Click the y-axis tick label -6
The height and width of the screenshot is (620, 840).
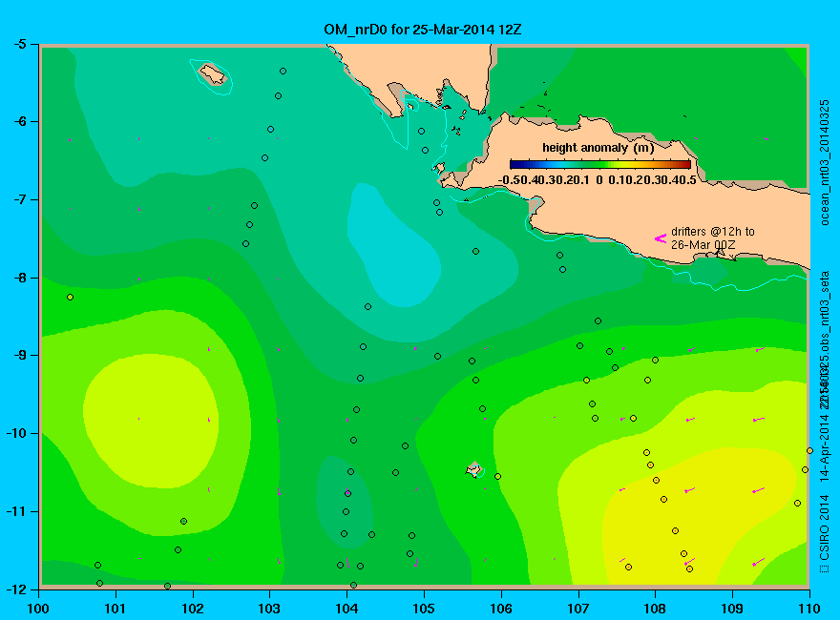pyautogui.click(x=19, y=121)
